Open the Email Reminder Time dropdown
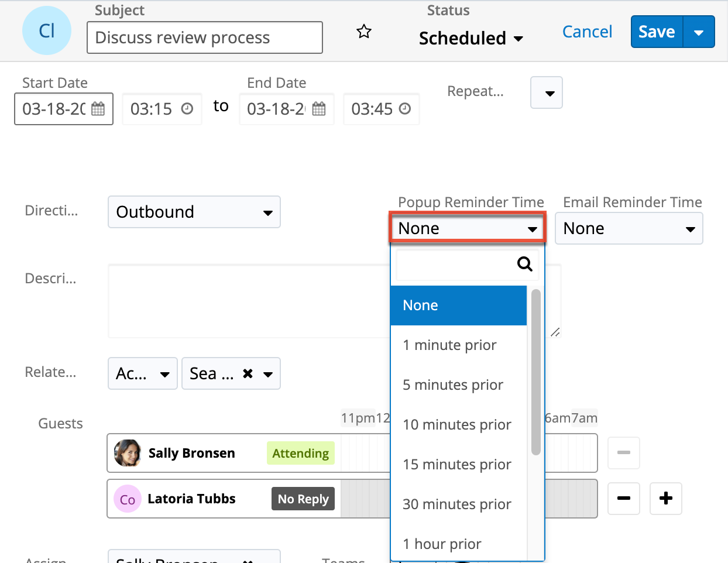This screenshot has width=728, height=563. point(629,229)
